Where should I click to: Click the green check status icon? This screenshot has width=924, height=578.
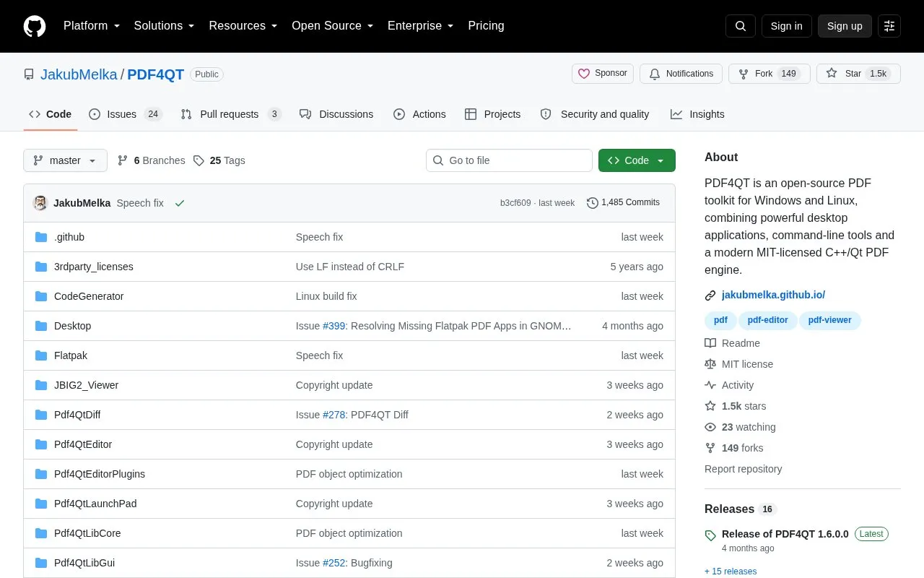180,203
